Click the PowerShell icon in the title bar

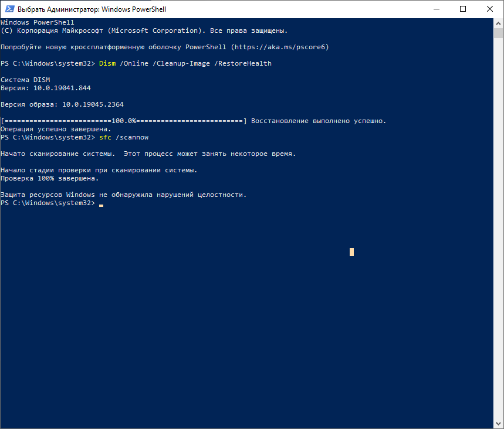[9, 9]
